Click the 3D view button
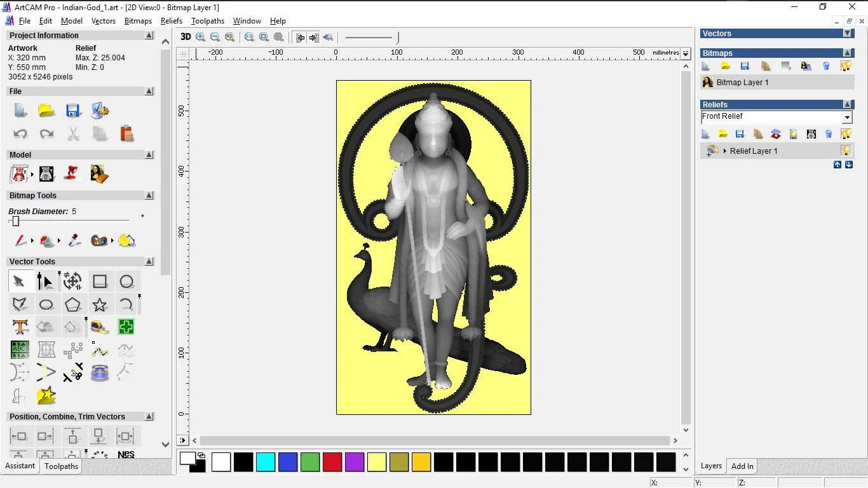 186,37
